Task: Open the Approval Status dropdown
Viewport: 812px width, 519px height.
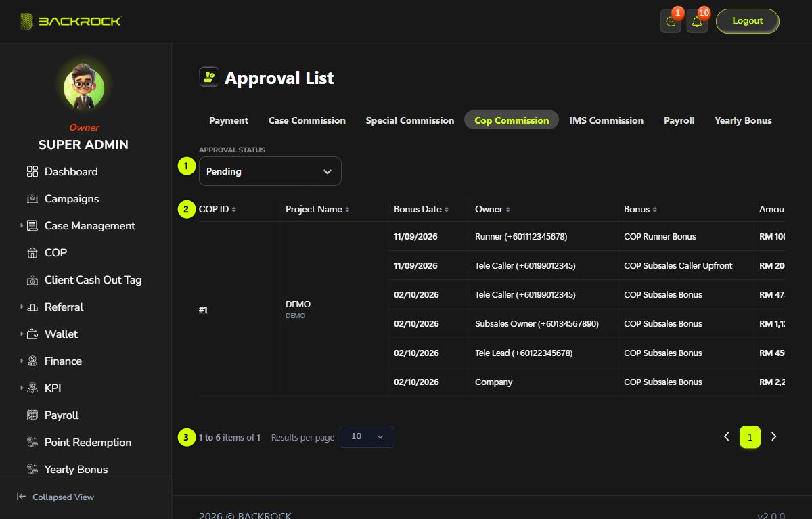Action: pyautogui.click(x=270, y=171)
